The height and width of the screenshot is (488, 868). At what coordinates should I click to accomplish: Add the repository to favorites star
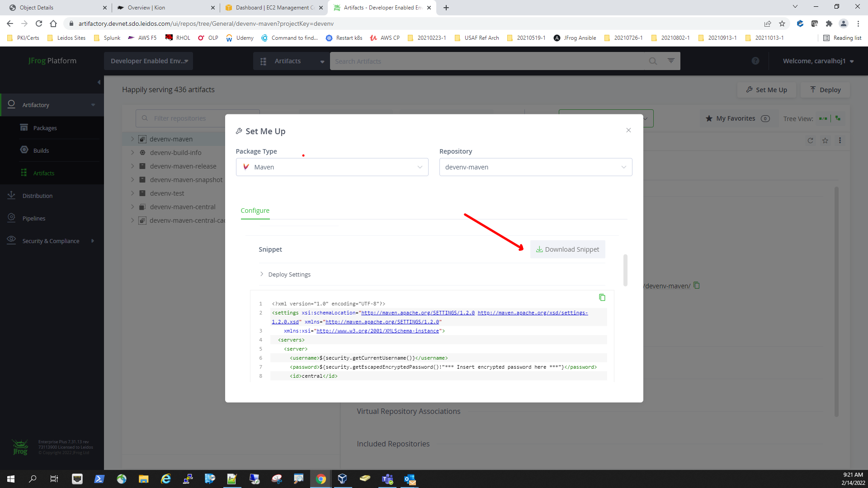click(x=825, y=141)
